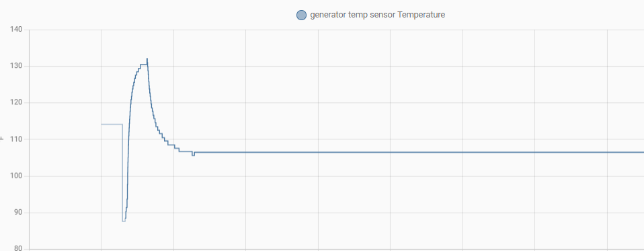The width and height of the screenshot is (644, 251).
Task: Click the 120 y-axis tick label
Action: click(x=17, y=103)
